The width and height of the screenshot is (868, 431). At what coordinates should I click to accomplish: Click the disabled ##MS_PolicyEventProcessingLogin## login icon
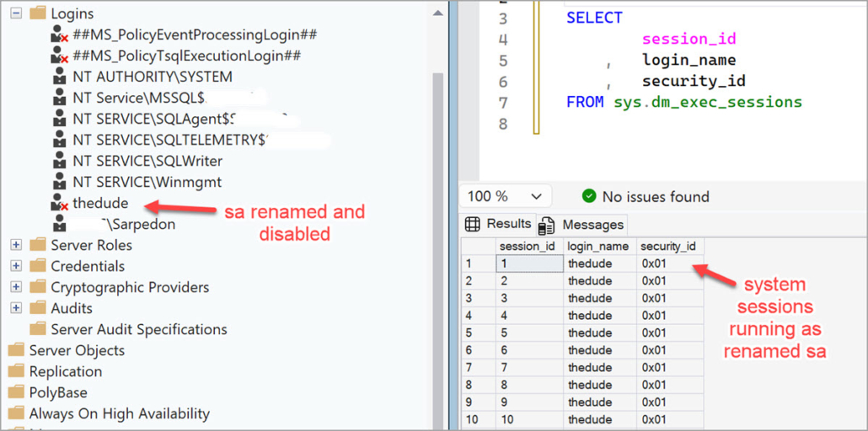click(x=59, y=35)
